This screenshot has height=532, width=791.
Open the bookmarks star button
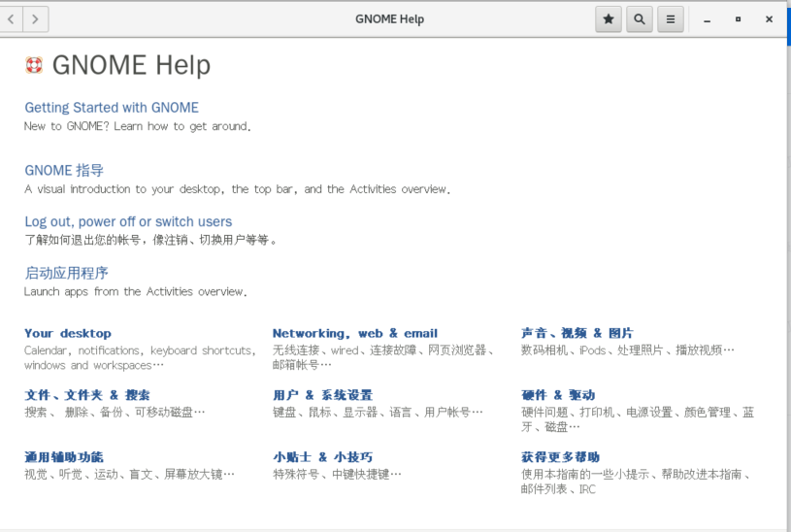608,18
